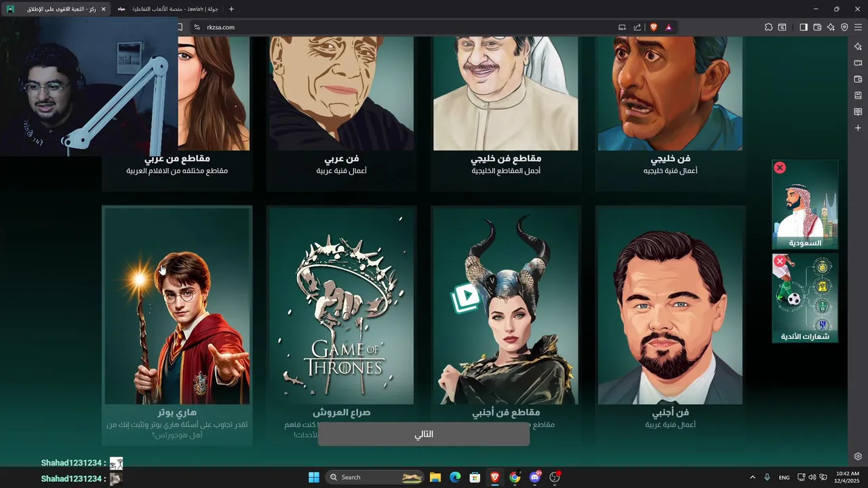Click the صراع العروش title text
Screen dimensions: 868x488
click(x=341, y=412)
